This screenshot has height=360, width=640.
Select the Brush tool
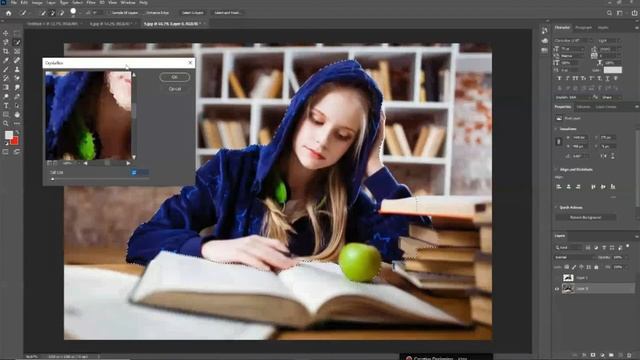click(x=6, y=69)
